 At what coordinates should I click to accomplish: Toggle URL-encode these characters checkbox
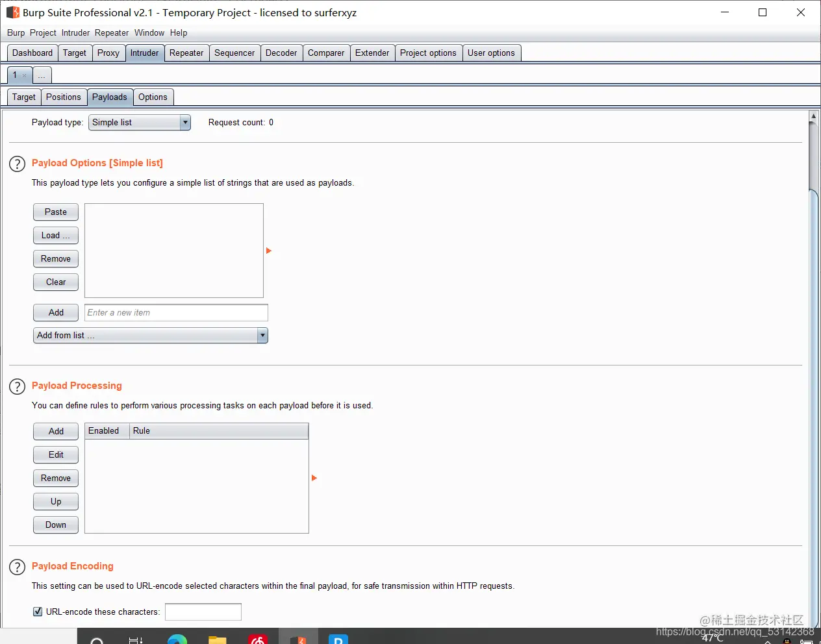38,612
